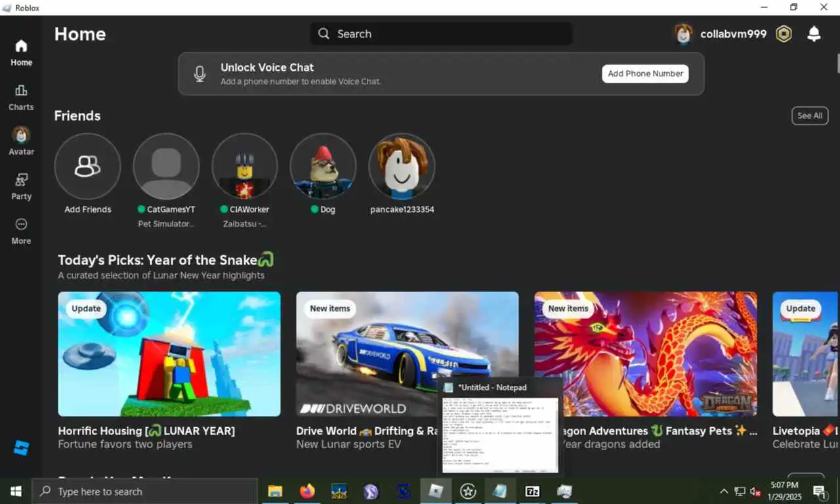Click the Friends section heading
This screenshot has height=504, width=840.
(x=77, y=115)
